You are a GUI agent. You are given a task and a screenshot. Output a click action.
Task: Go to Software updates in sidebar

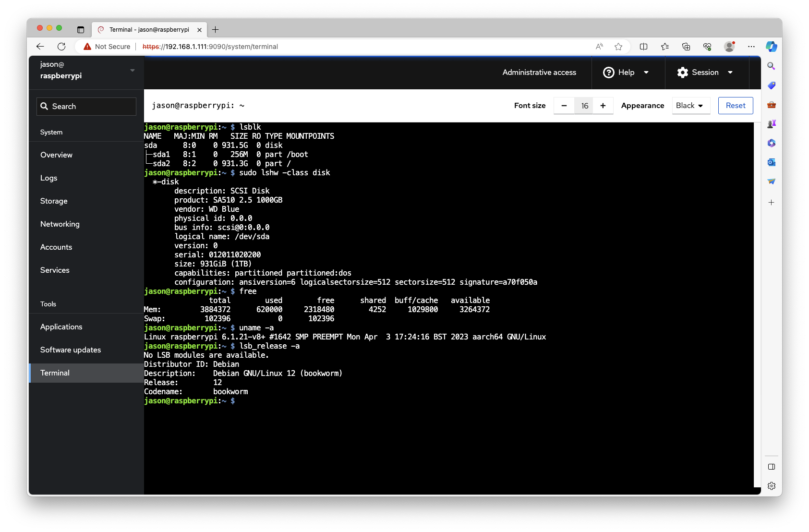click(x=71, y=350)
